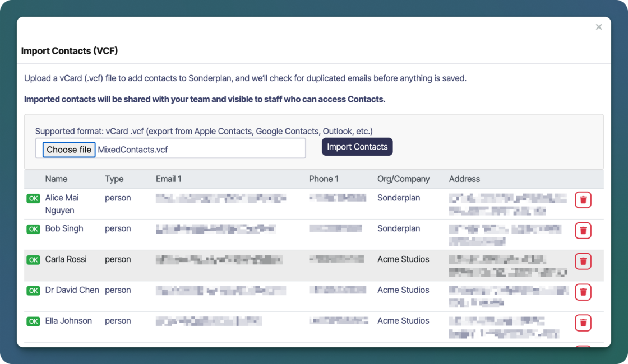Remove Dr David Chen's entry

pos(583,292)
